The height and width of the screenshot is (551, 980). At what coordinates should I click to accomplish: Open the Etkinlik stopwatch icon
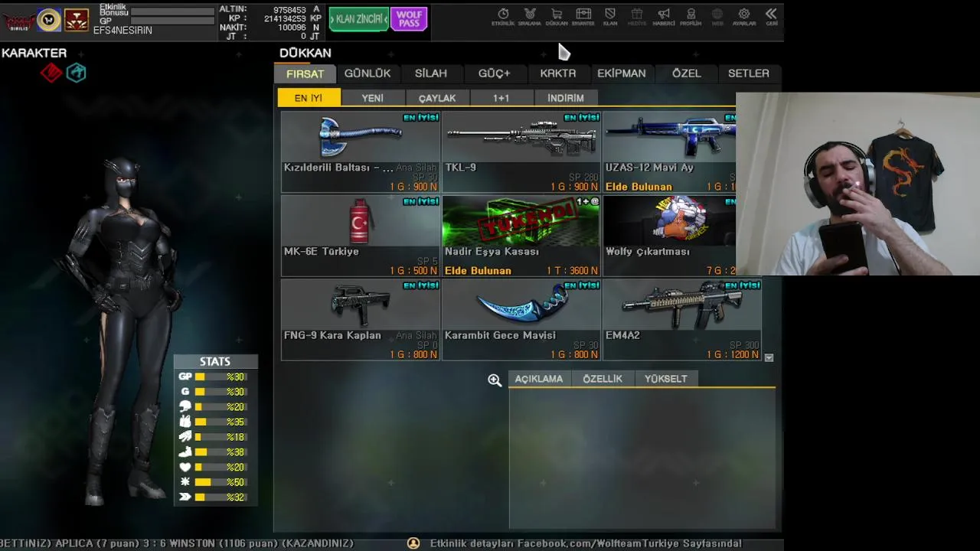point(503,17)
